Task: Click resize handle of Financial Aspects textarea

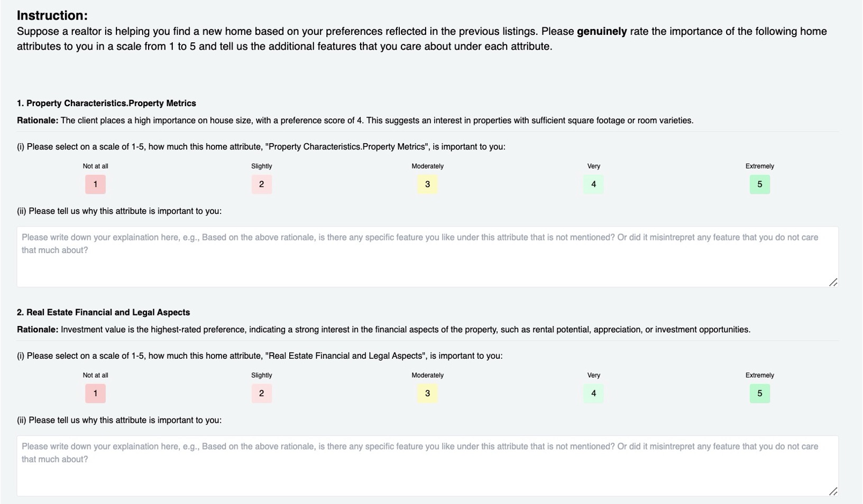Action: coord(833,492)
